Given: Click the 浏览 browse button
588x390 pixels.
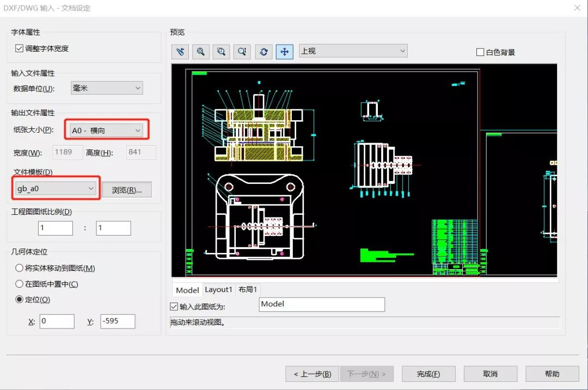Looking at the screenshot, I should 127,190.
